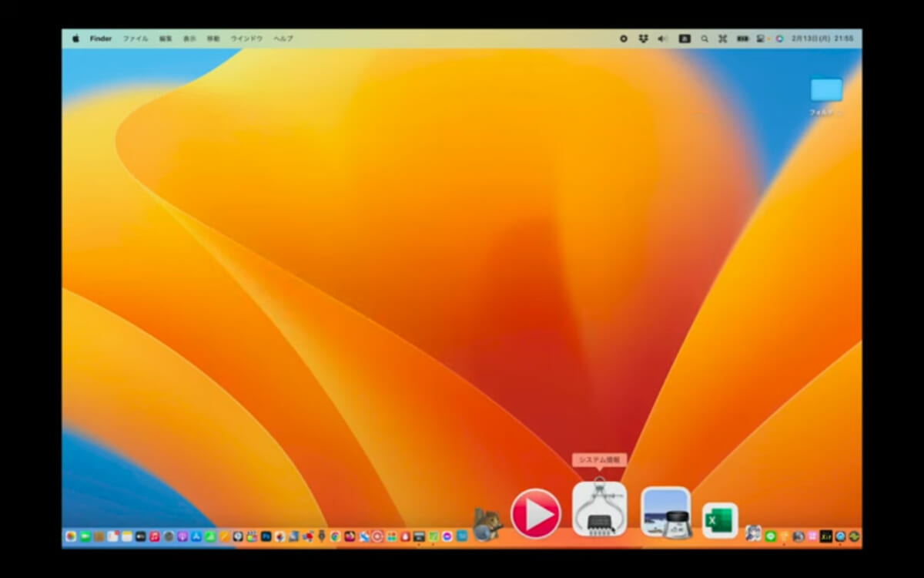Open the 移動 menu
Image resolution: width=924 pixels, height=578 pixels.
click(213, 39)
